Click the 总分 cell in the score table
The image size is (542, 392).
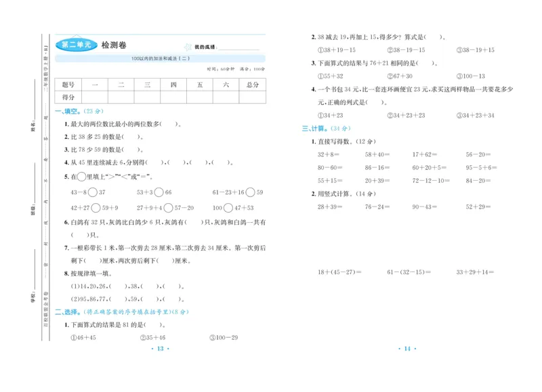point(251,84)
